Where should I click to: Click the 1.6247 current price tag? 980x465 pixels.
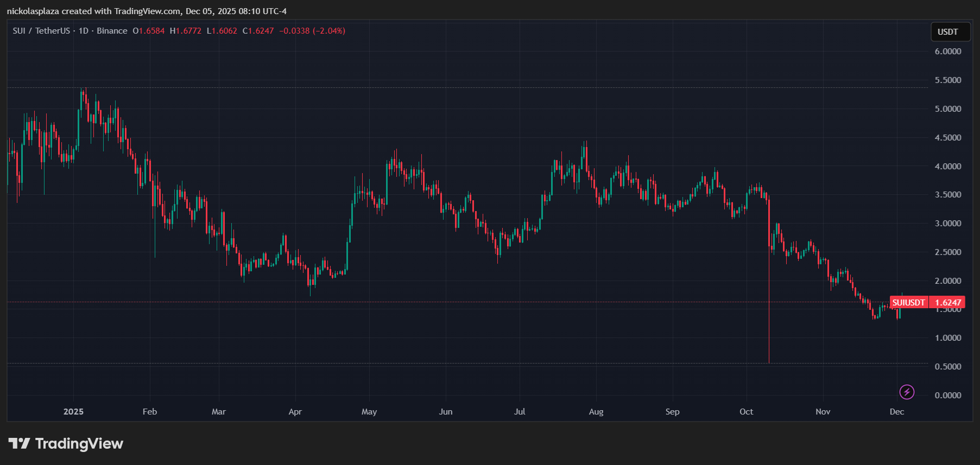[947, 303]
